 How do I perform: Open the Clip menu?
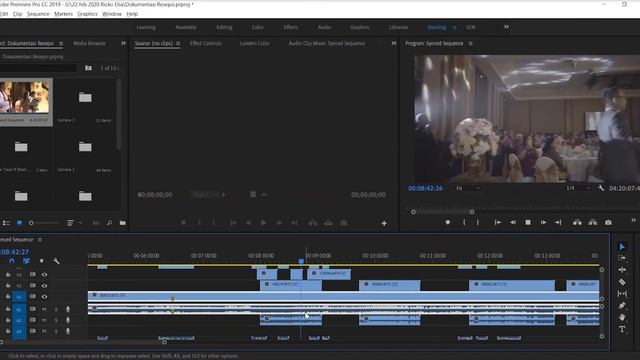(18, 14)
